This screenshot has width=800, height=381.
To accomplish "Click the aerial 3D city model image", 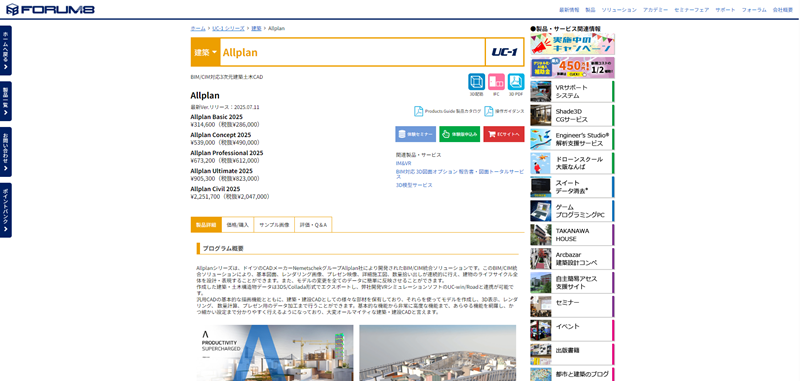I will click(x=438, y=353).
